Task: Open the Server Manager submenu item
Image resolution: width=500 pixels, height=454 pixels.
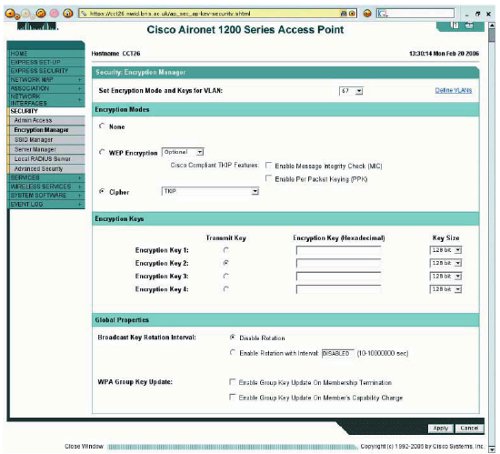Action: pyautogui.click(x=46, y=149)
